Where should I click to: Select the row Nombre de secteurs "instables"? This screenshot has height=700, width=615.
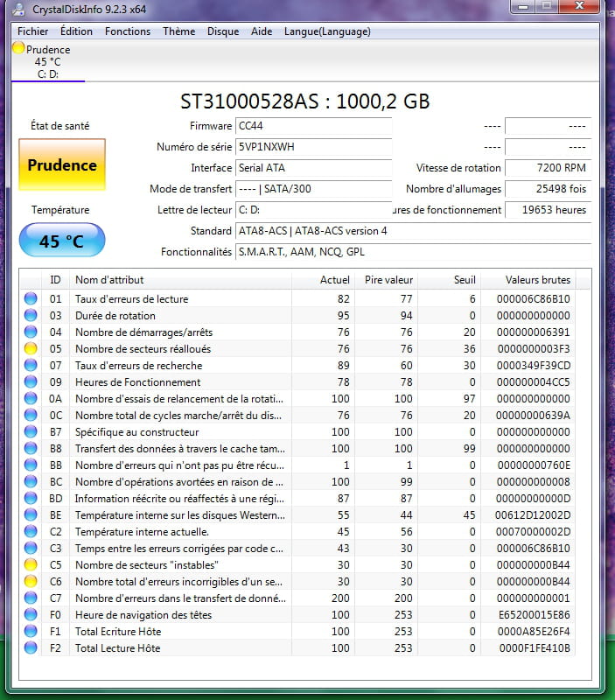pyautogui.click(x=297, y=564)
